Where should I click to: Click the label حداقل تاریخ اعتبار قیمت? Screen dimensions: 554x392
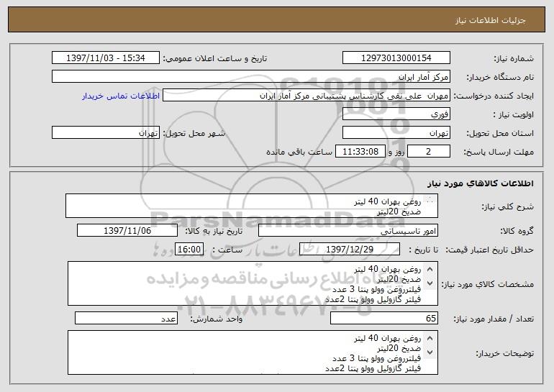[x=489, y=250]
